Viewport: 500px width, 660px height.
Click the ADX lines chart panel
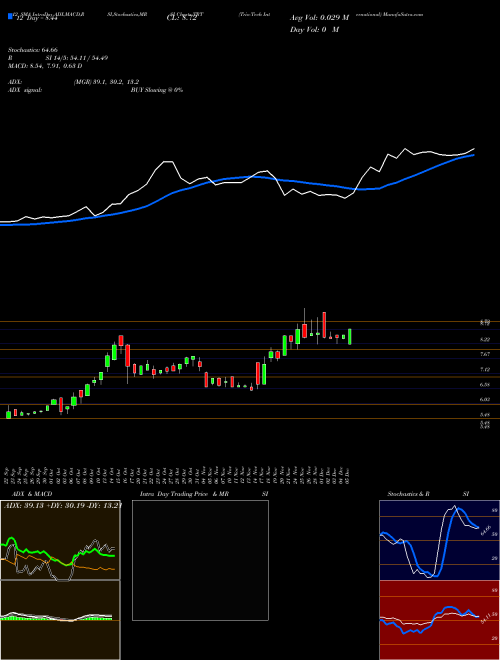tap(60, 540)
